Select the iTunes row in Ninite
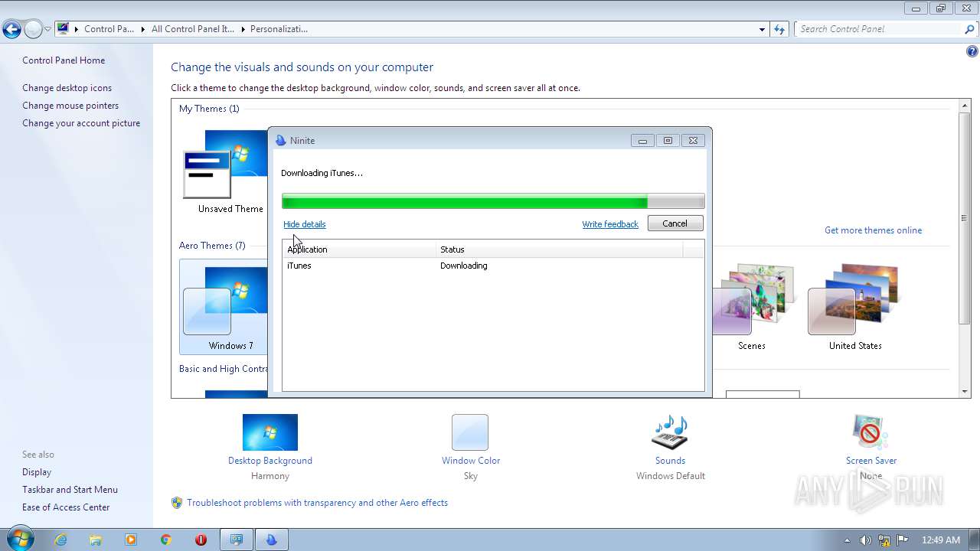Viewport: 980px width, 551px height. (493, 266)
